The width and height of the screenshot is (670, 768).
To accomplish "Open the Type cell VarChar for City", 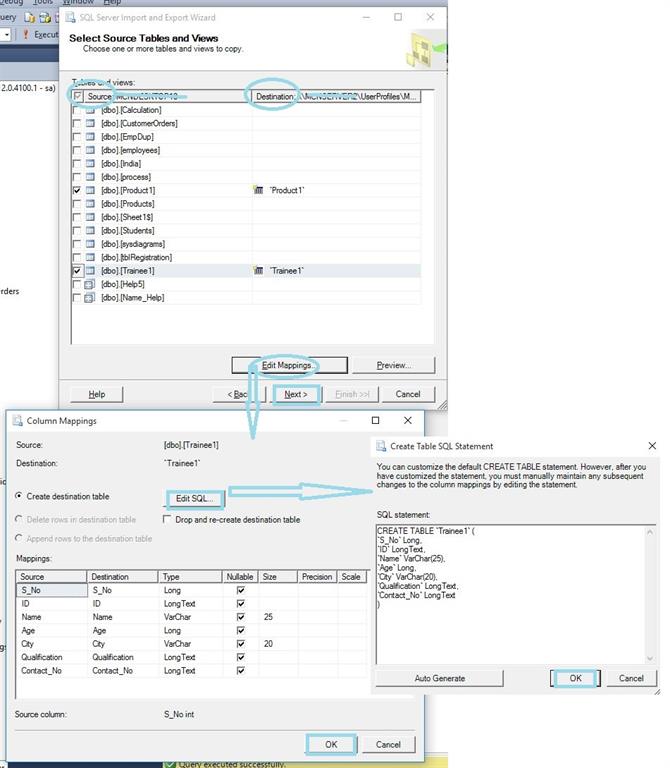I will point(191,644).
